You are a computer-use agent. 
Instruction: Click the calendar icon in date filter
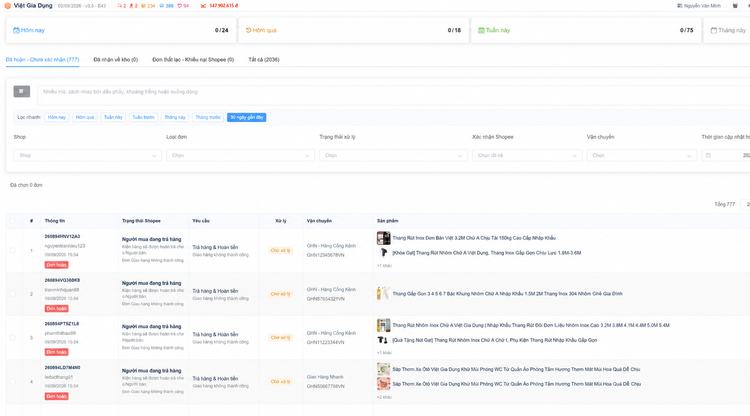[708, 155]
